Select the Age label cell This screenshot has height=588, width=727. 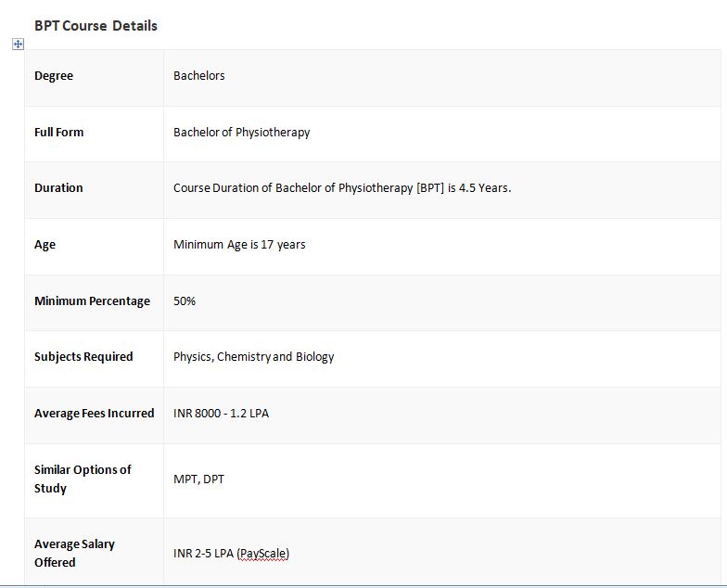(x=95, y=247)
